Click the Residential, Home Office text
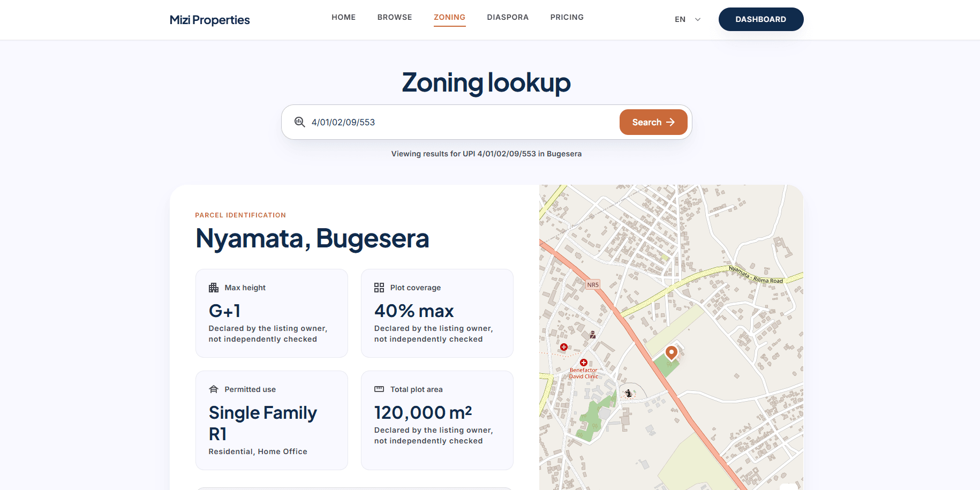 pyautogui.click(x=258, y=451)
